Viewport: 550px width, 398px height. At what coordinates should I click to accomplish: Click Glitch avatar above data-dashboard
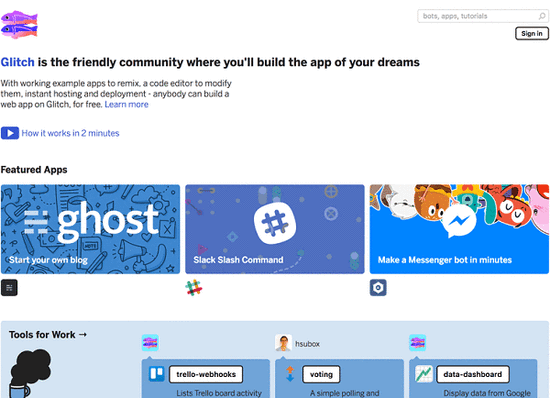click(417, 343)
